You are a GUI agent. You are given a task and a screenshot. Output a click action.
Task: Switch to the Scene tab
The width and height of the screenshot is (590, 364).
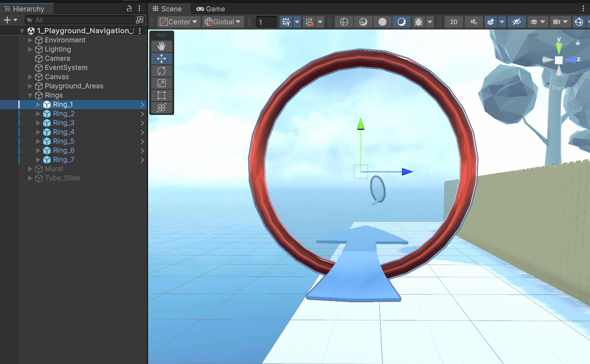click(167, 9)
